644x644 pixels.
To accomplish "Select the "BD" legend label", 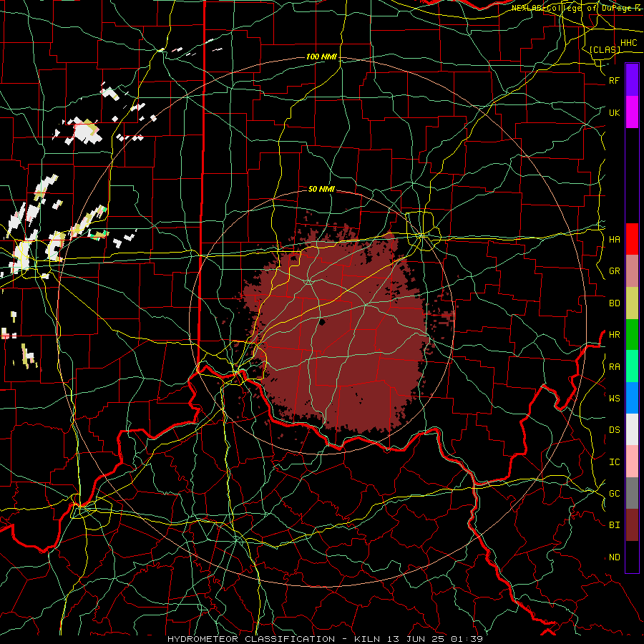I will [x=614, y=303].
